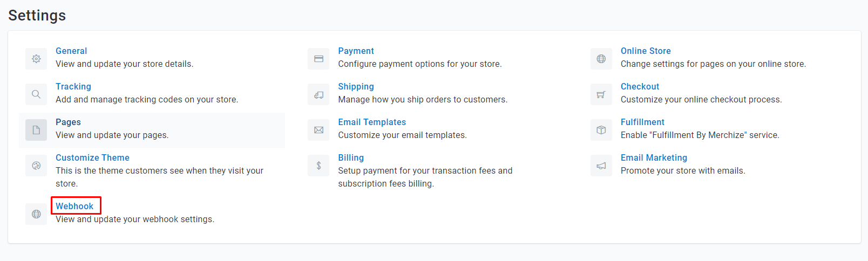Screen dimensions: 868x261
Task: Click the Email Templates envelope icon
Action: (318, 130)
